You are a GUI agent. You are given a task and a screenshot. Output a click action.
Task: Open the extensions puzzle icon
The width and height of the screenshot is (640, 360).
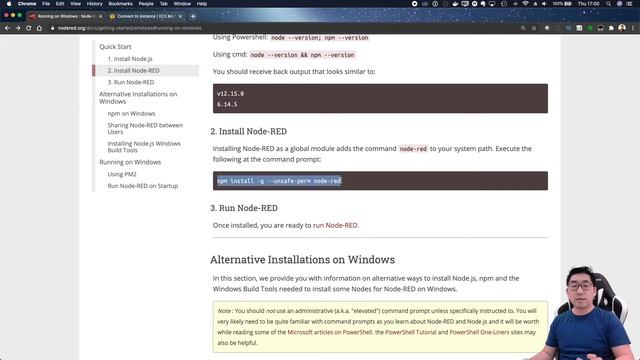click(x=611, y=28)
